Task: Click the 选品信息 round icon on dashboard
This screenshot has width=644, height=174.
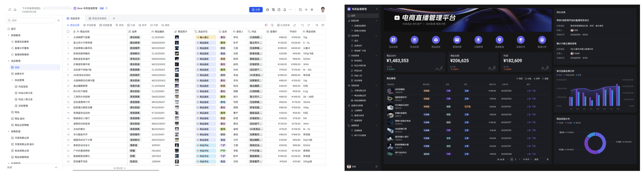Action: tap(393, 40)
